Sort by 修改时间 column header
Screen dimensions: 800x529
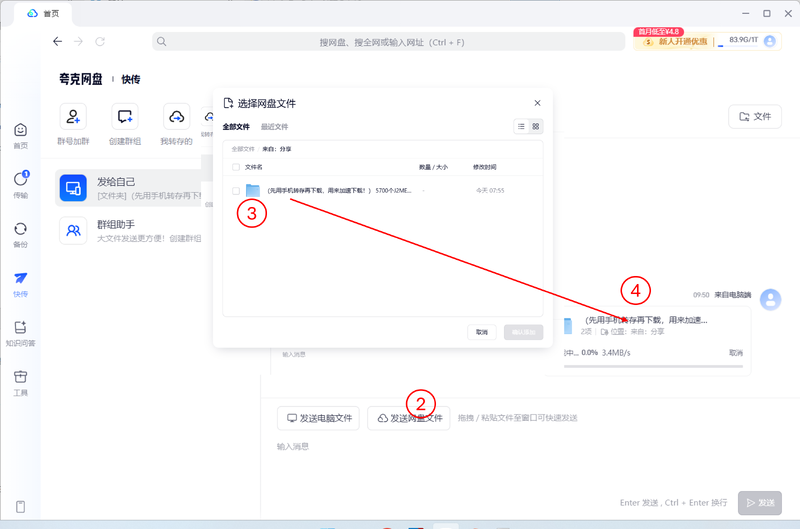485,167
